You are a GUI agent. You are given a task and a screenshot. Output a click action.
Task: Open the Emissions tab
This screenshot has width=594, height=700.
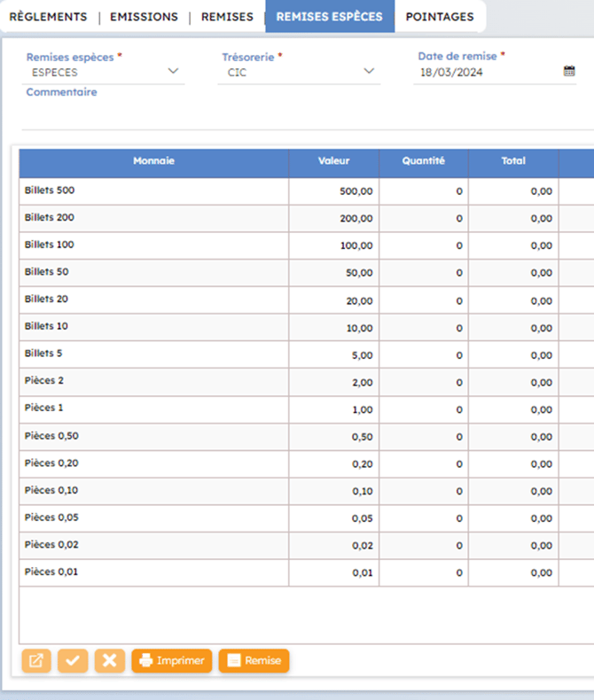pyautogui.click(x=144, y=17)
